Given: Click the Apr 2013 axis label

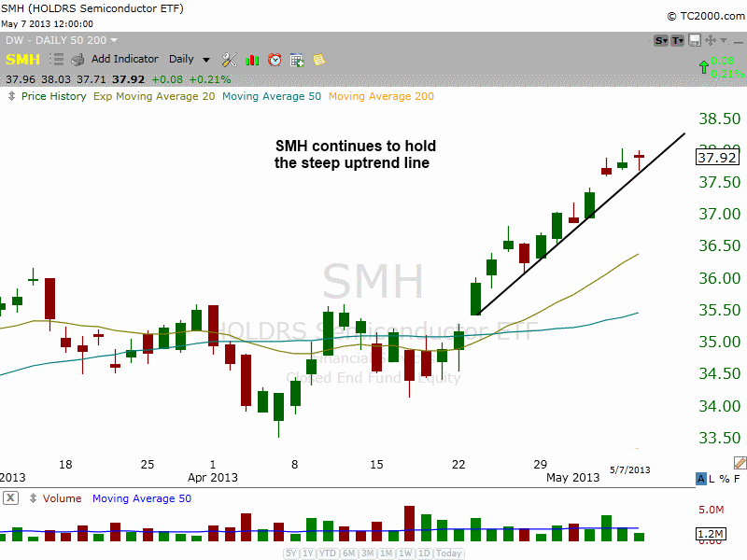Looking at the screenshot, I should 213,478.
